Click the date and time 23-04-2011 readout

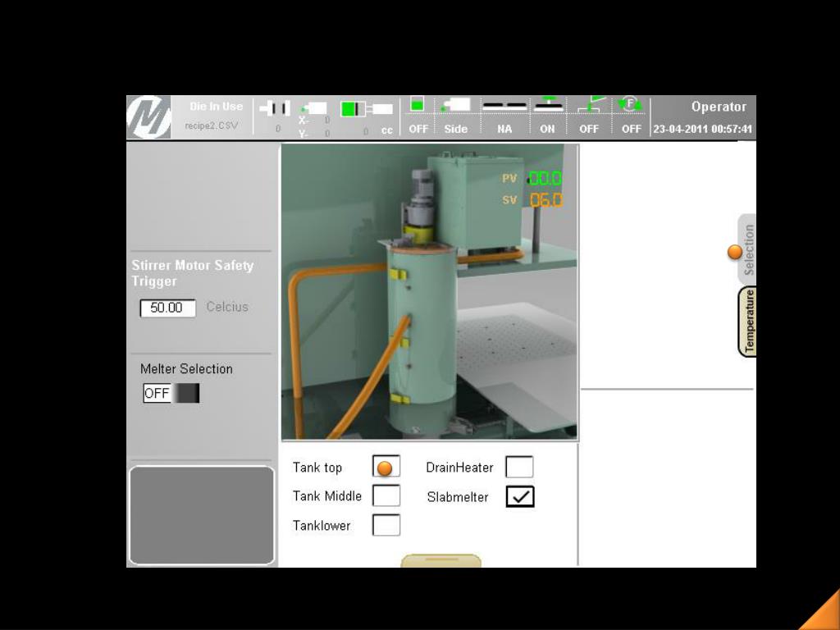[702, 129]
